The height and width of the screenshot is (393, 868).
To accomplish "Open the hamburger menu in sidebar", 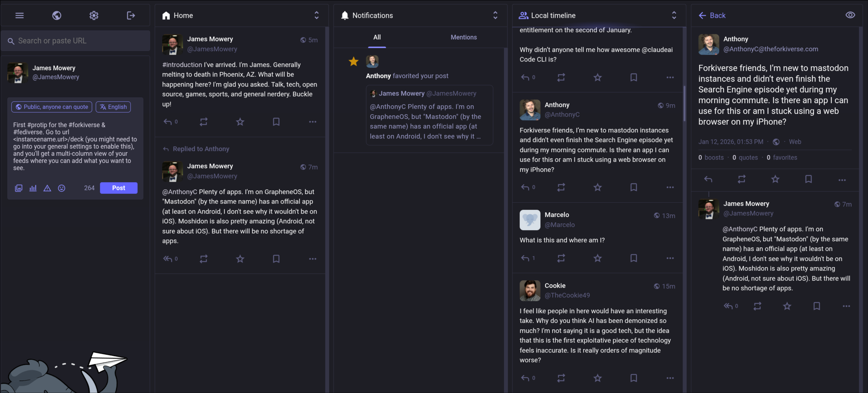I will (20, 15).
